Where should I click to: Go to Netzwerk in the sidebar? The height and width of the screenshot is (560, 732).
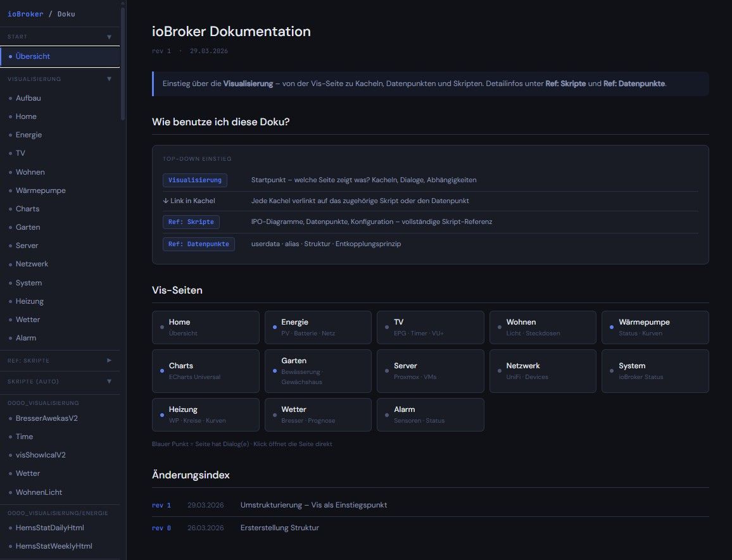(x=32, y=264)
